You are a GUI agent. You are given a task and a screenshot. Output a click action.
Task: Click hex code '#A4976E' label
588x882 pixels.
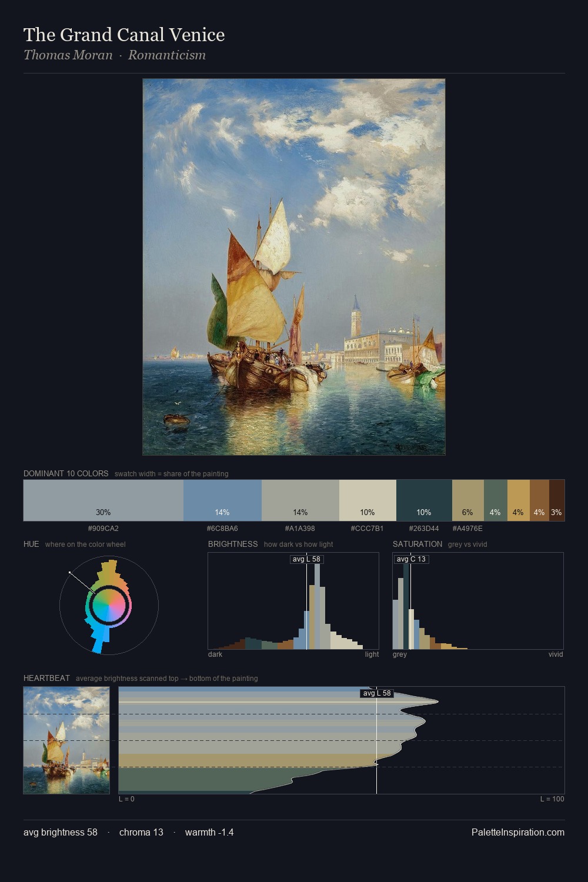(467, 529)
